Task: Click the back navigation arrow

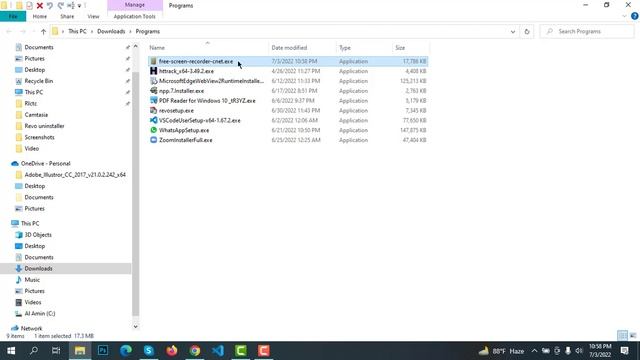Action: click(9, 31)
